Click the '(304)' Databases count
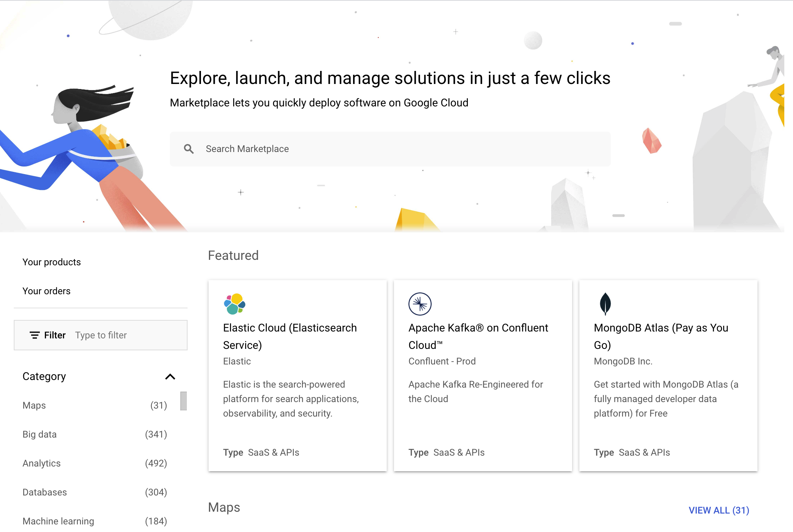Screen dimensions: 793x532 click(156, 492)
